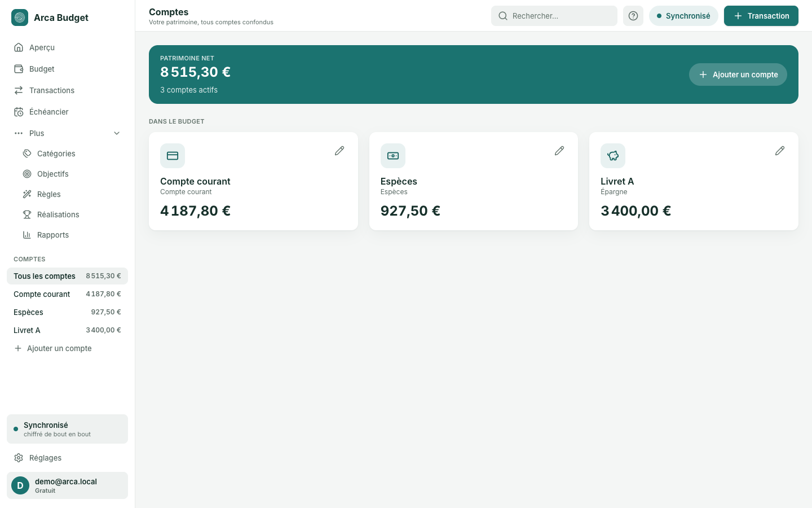812x508 pixels.
Task: Edit Livret A with pencil icon
Action: 780,151
